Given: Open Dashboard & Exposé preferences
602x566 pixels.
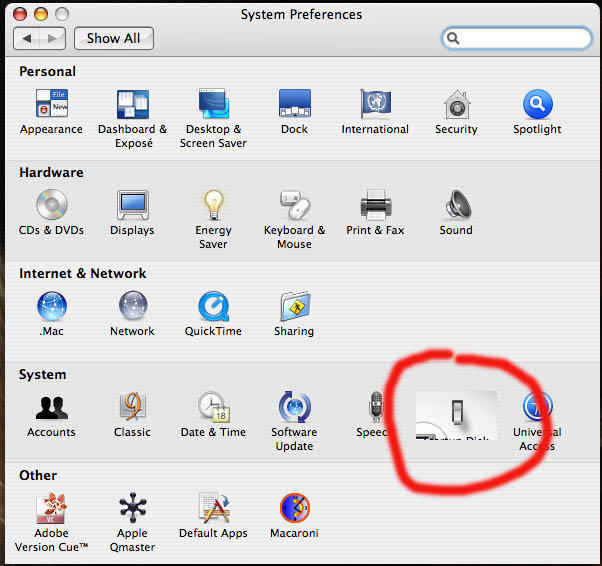Looking at the screenshot, I should tap(133, 104).
